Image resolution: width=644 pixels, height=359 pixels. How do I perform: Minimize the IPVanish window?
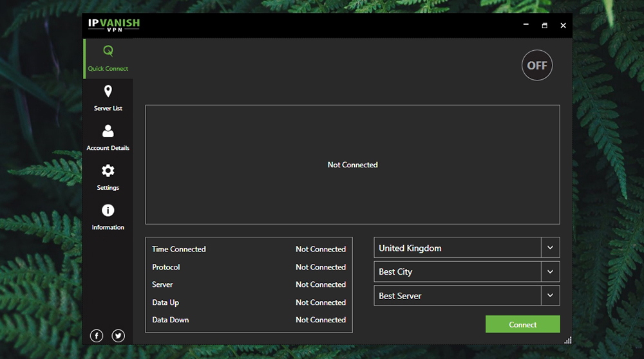coord(526,24)
